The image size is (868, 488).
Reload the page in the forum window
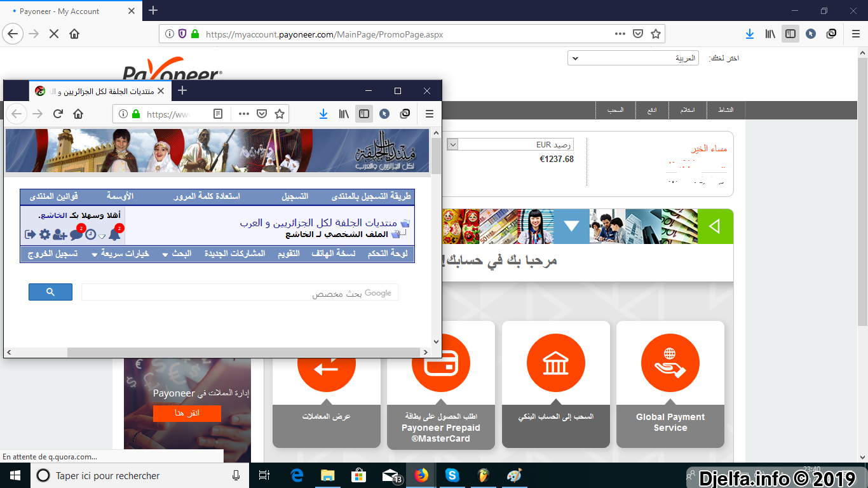point(58,114)
